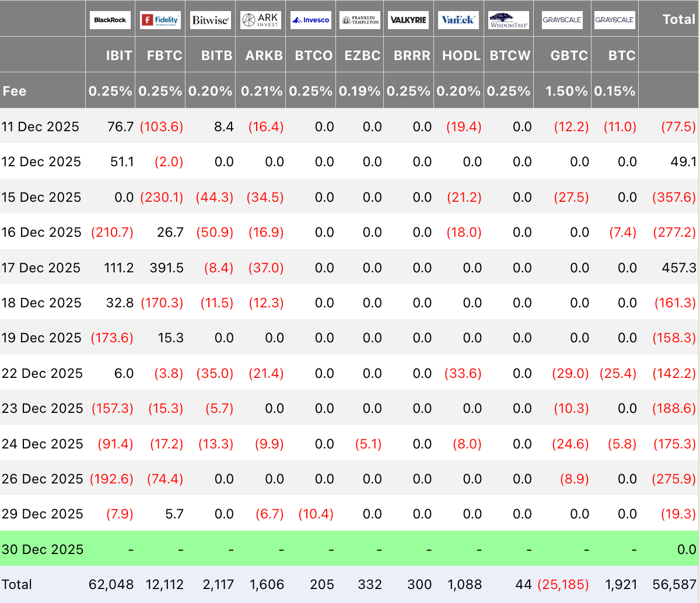Click the VanEck logo
Viewport: 700px width, 603px height.
click(459, 20)
